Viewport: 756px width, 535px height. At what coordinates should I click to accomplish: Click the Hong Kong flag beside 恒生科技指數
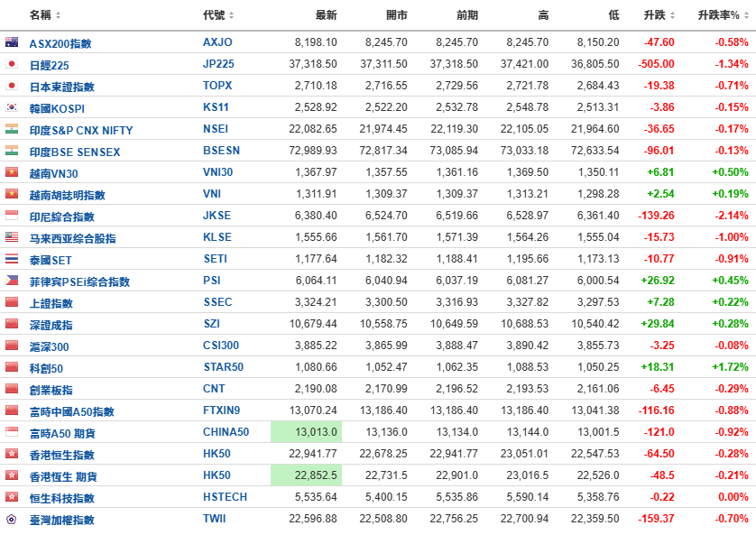click(12, 497)
